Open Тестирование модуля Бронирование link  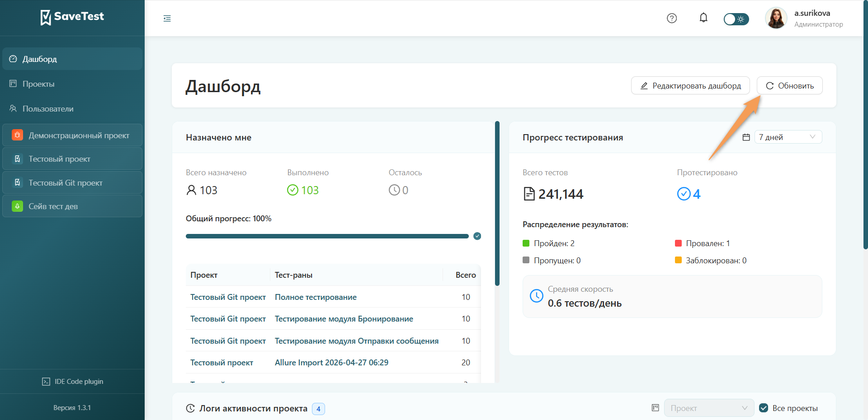coord(344,319)
